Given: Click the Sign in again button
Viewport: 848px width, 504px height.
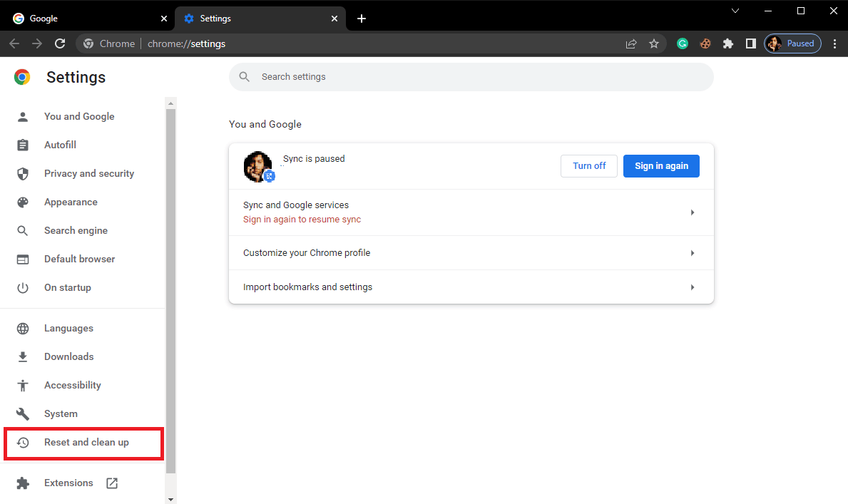Looking at the screenshot, I should pyautogui.click(x=661, y=166).
